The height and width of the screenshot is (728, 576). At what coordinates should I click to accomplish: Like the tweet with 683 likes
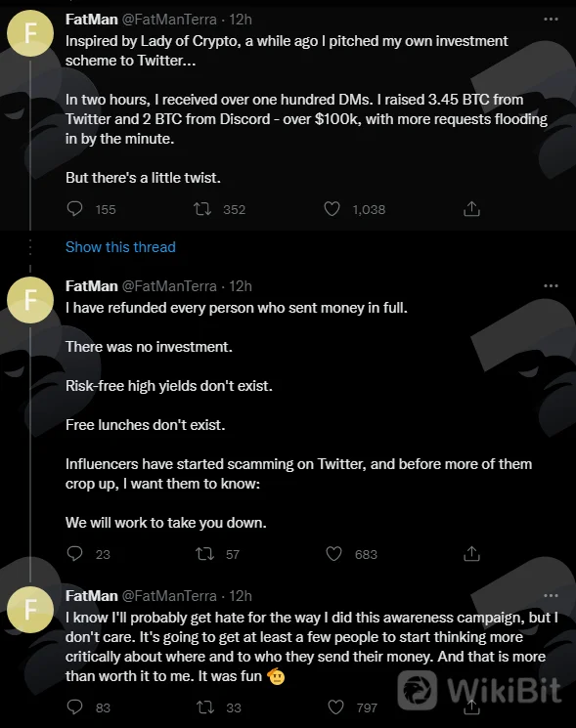333,553
